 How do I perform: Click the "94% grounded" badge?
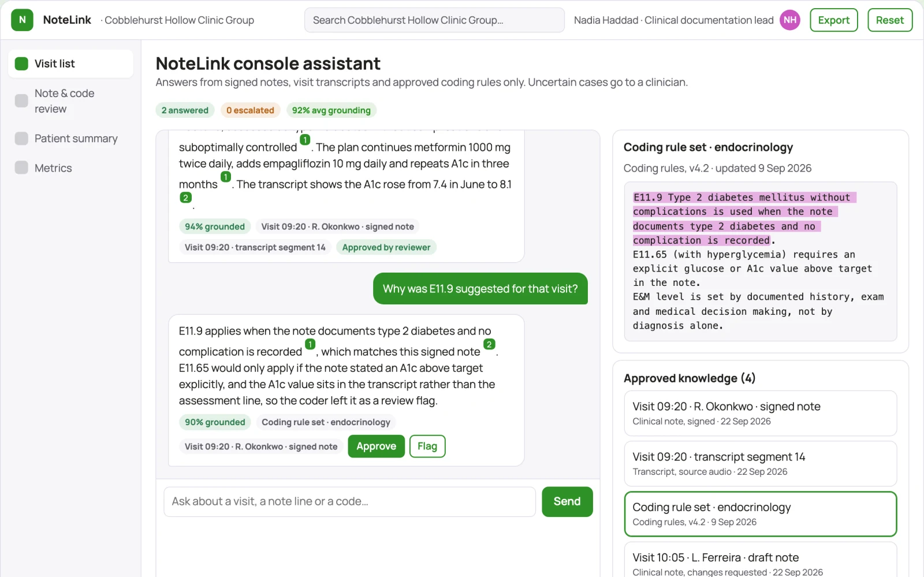[215, 226]
